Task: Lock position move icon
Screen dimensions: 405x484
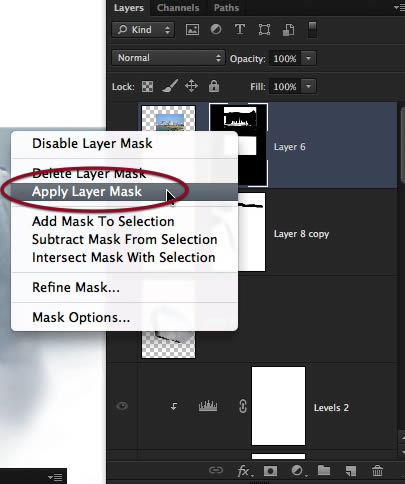Action: (x=191, y=86)
